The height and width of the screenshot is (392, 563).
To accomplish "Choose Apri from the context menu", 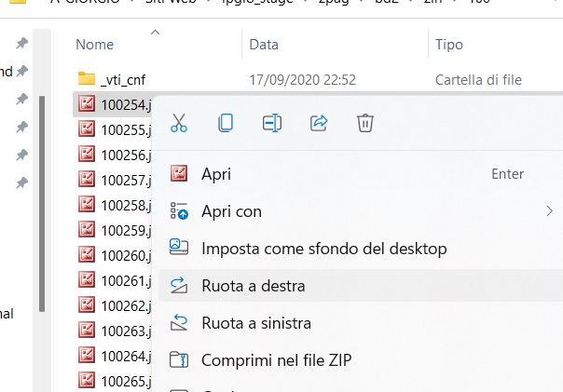I will point(216,174).
